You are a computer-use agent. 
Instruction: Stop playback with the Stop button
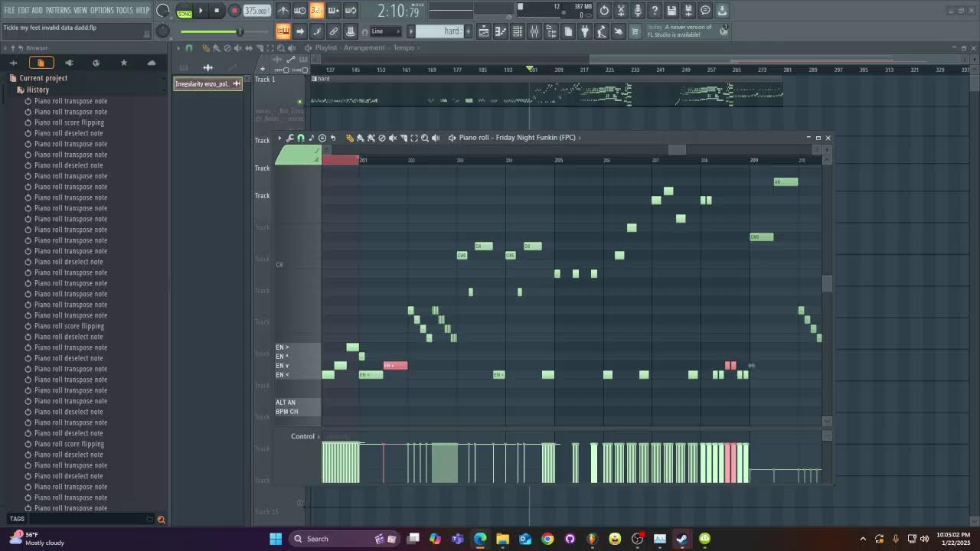tap(217, 11)
